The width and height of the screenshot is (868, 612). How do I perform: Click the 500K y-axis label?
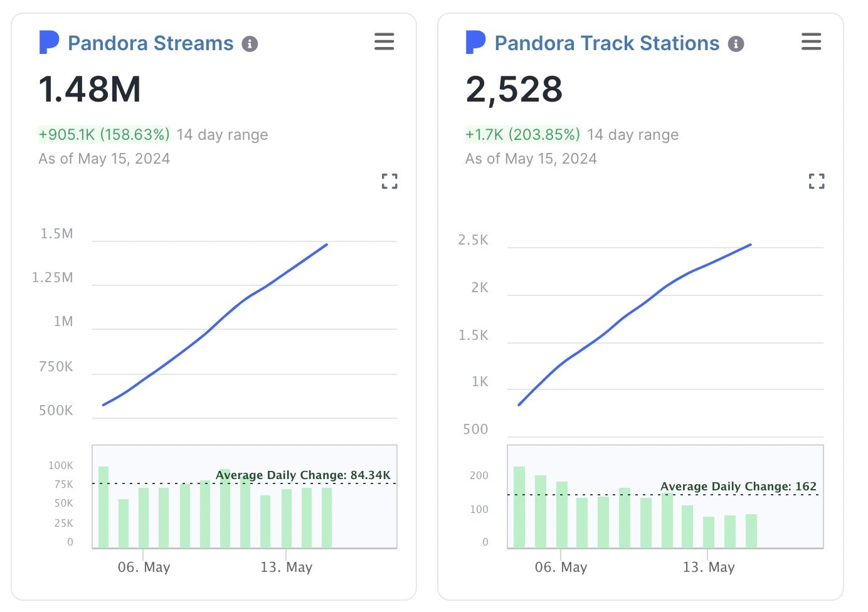[56, 411]
